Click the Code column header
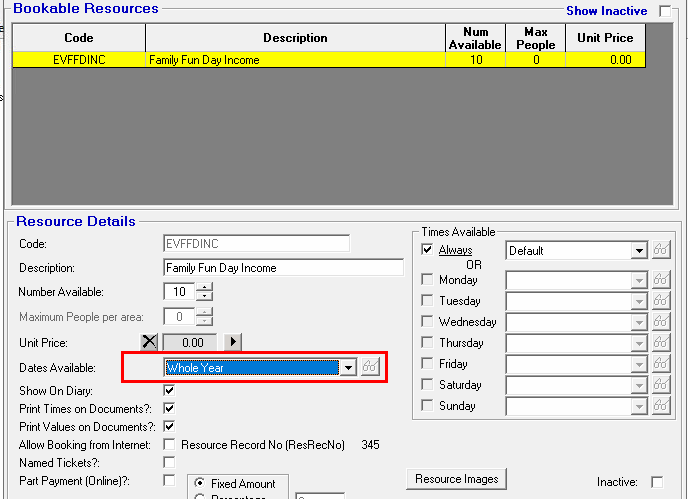 [x=79, y=38]
